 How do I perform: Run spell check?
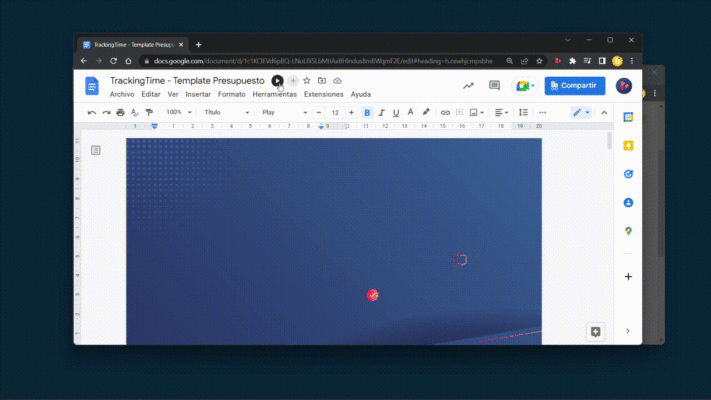click(x=135, y=112)
